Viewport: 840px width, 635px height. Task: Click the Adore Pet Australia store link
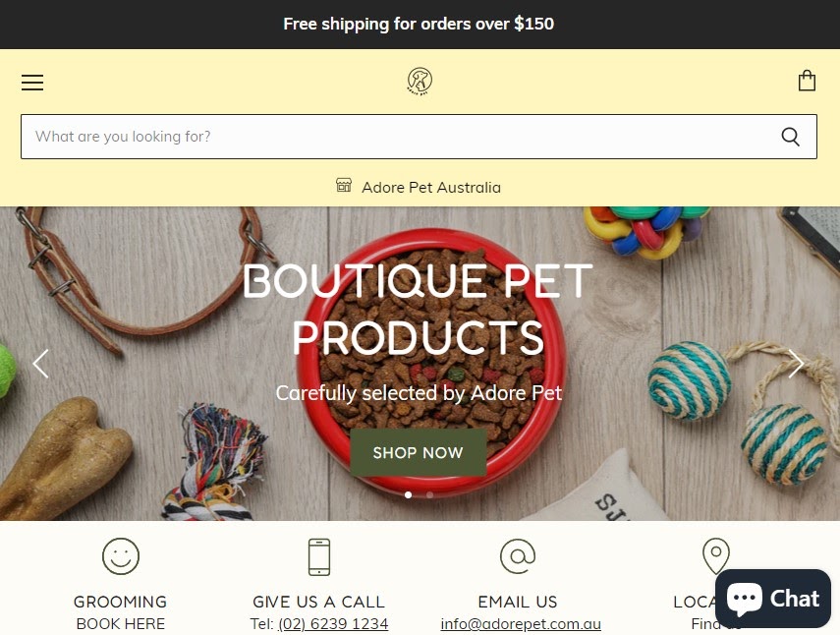[x=431, y=188]
